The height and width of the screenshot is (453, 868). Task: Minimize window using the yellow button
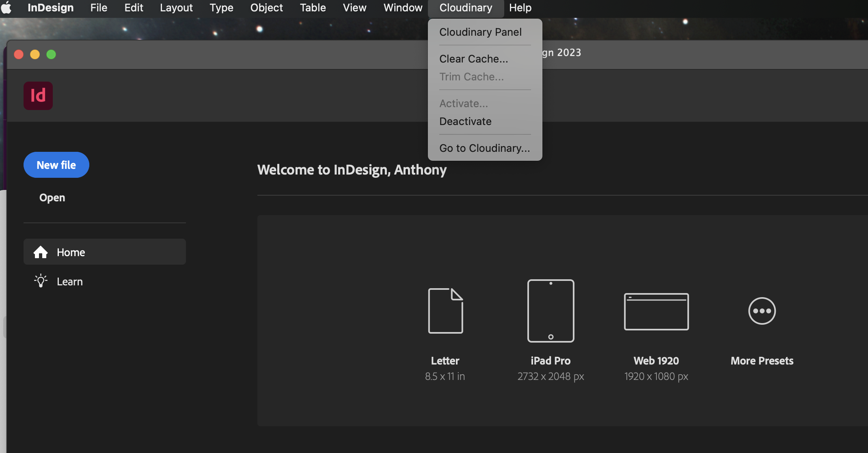pyautogui.click(x=35, y=54)
